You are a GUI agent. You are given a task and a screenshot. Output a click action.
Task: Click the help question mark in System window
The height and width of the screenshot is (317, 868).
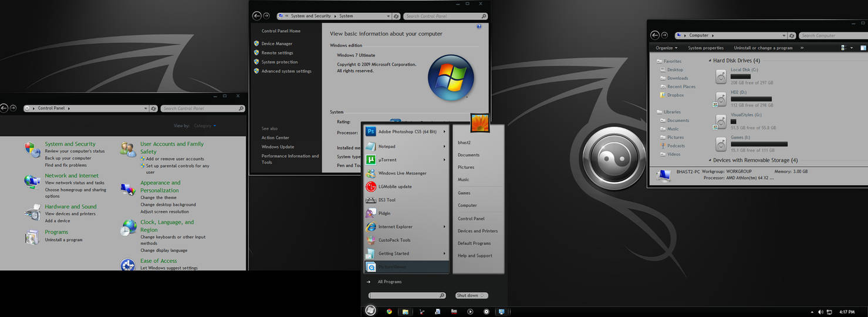479,26
